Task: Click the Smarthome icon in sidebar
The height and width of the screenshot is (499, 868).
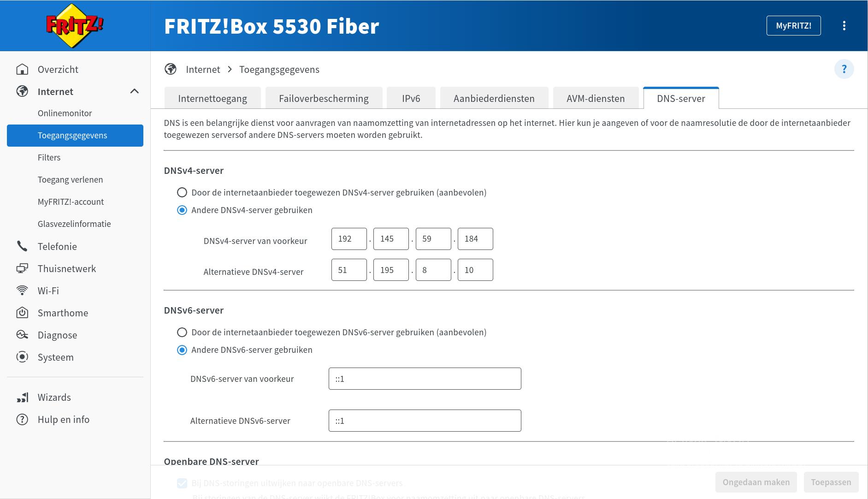Action: coord(22,313)
